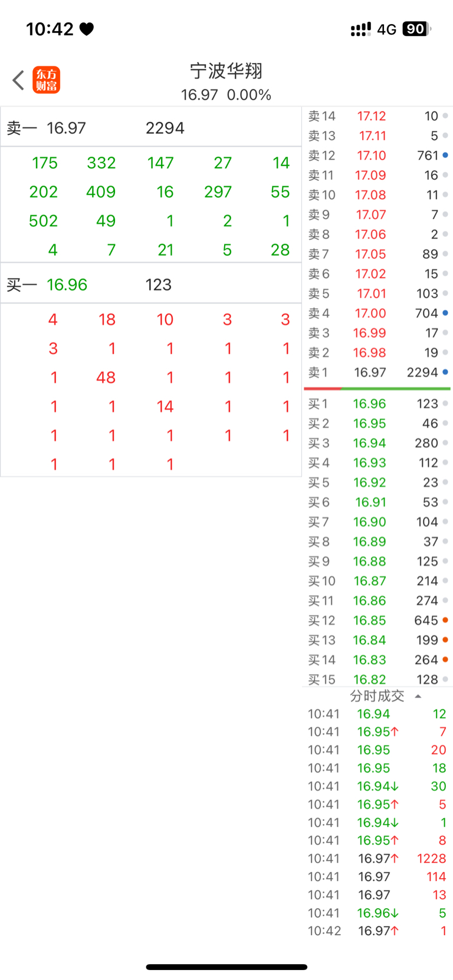Select the 卖14 price 17.12

tap(371, 116)
